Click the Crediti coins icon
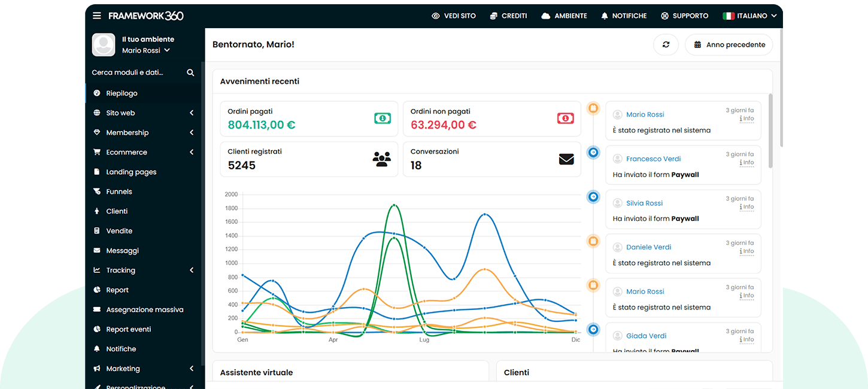868x389 pixels. point(493,16)
